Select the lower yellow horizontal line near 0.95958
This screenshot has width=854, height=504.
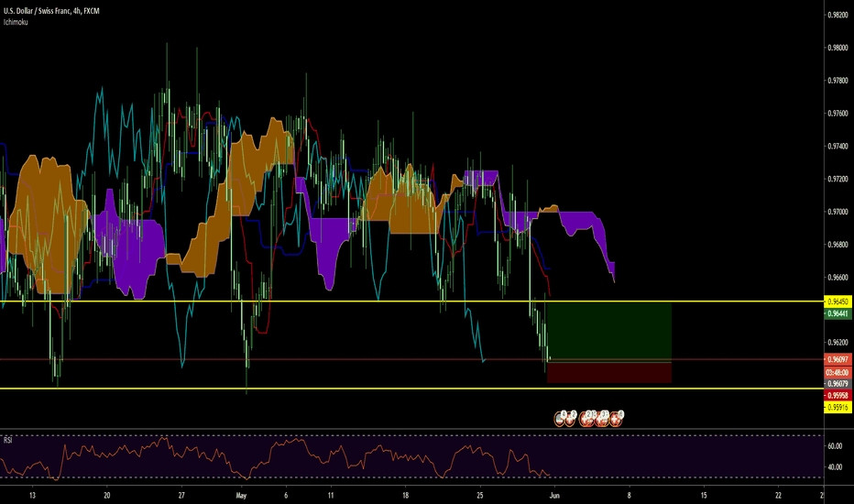coord(411,389)
